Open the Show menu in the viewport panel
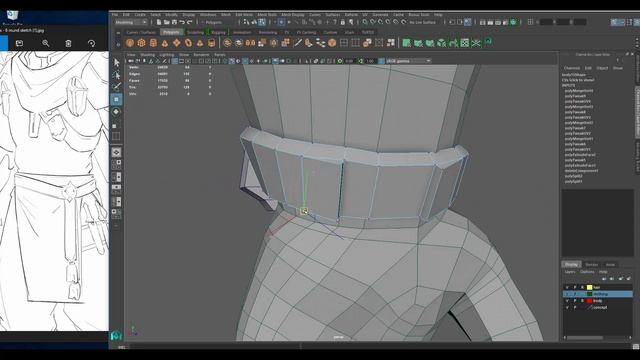Screen dimensions: 640x360 184,54
